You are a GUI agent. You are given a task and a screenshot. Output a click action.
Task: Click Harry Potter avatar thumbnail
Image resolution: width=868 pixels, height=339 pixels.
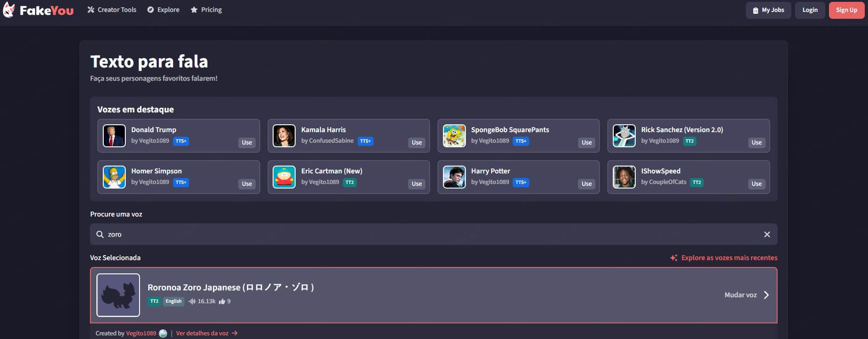point(454,177)
